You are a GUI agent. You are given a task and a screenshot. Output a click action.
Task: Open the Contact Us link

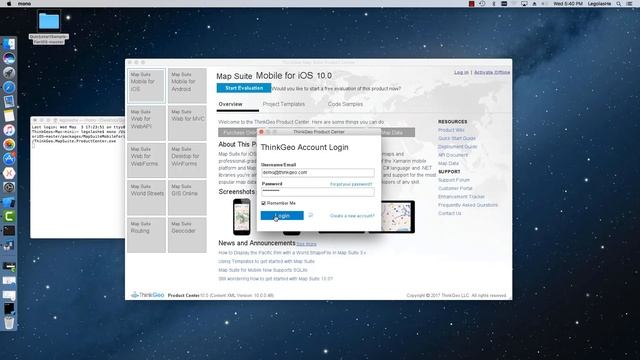coord(449,213)
